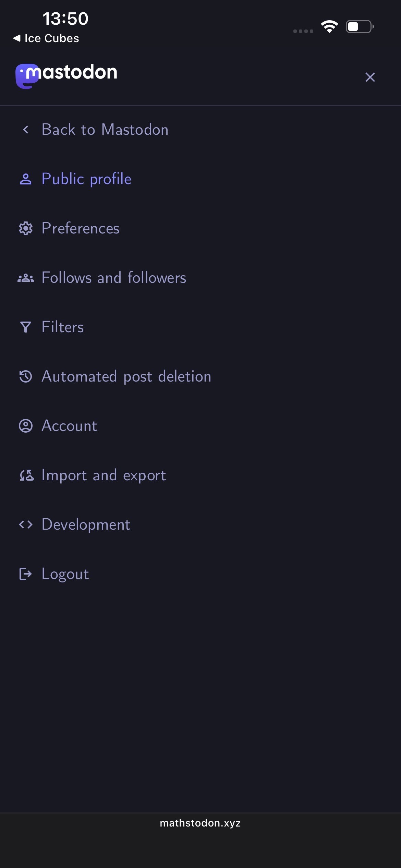Click the Automated post deletion history icon
This screenshot has width=401, height=868.
(x=26, y=376)
